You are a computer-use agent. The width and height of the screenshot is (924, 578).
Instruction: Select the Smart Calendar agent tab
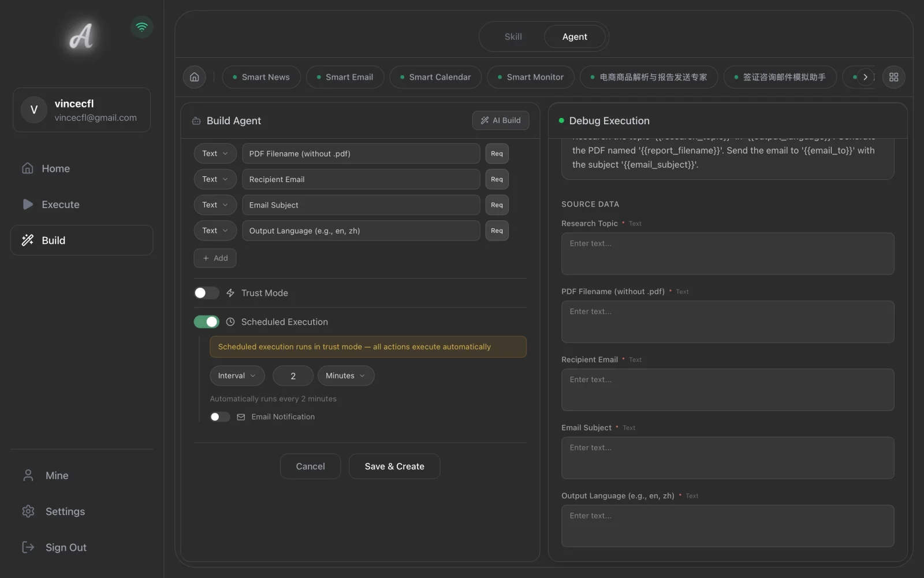435,77
